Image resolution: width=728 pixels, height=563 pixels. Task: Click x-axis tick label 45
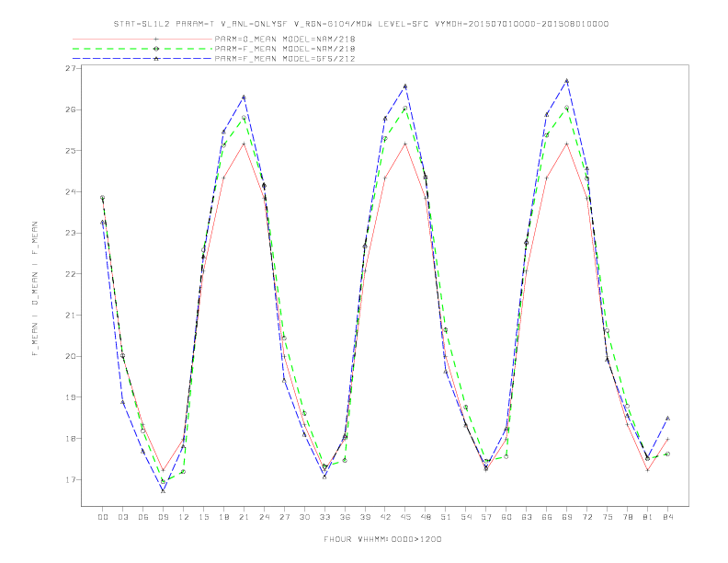pyautogui.click(x=405, y=517)
